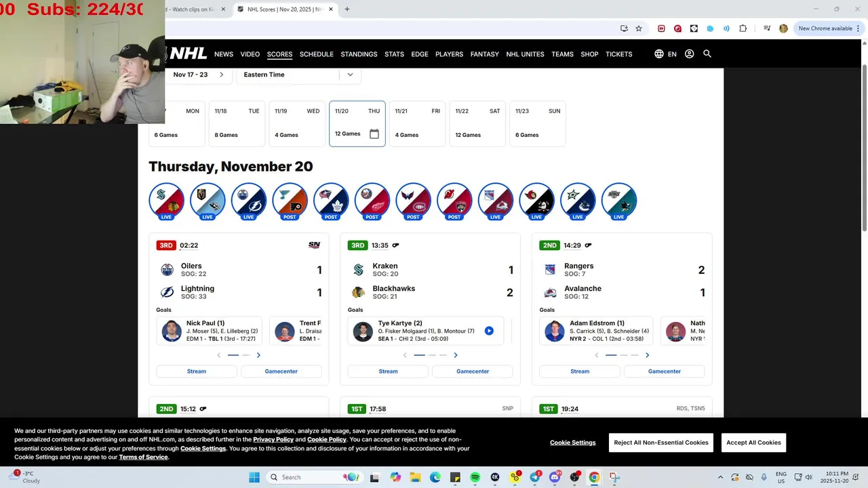Viewport: 868px width, 488px height.
Task: Open the Islanders vs Red Wings postgame bubble
Action: (372, 201)
